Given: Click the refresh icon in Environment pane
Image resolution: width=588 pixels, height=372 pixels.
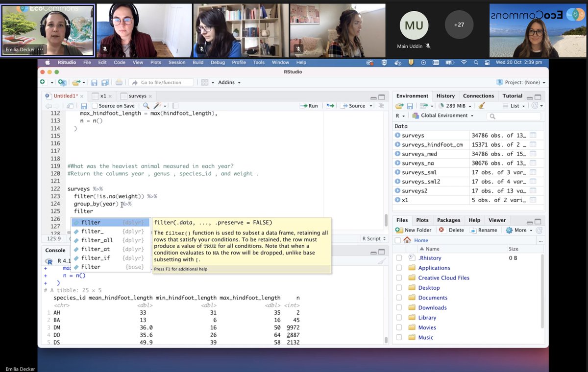Looking at the screenshot, I should tap(536, 106).
